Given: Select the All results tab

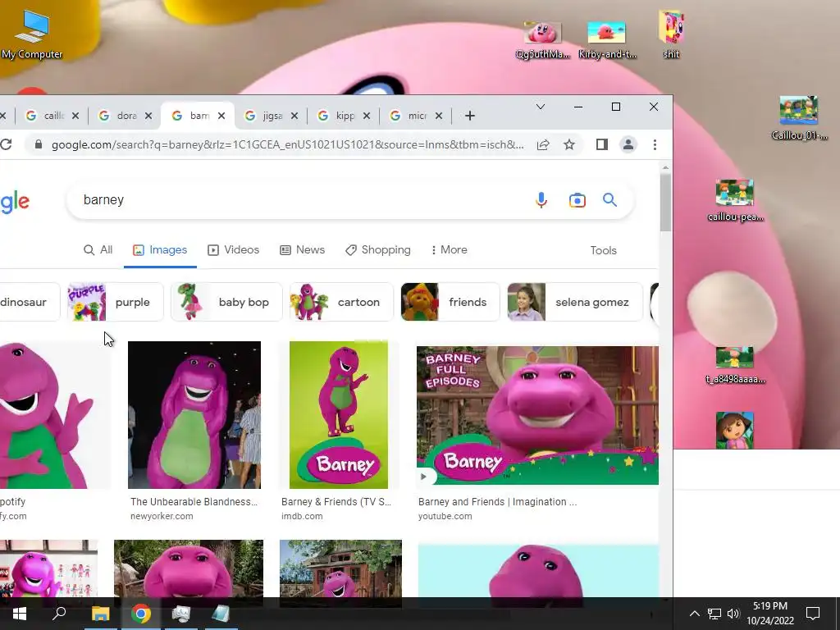Looking at the screenshot, I should 98,250.
